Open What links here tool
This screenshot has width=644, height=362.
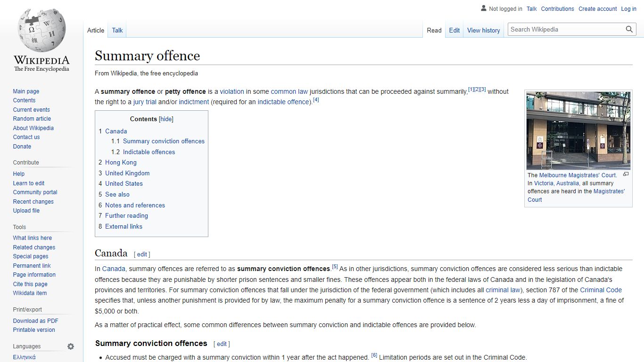click(x=33, y=238)
